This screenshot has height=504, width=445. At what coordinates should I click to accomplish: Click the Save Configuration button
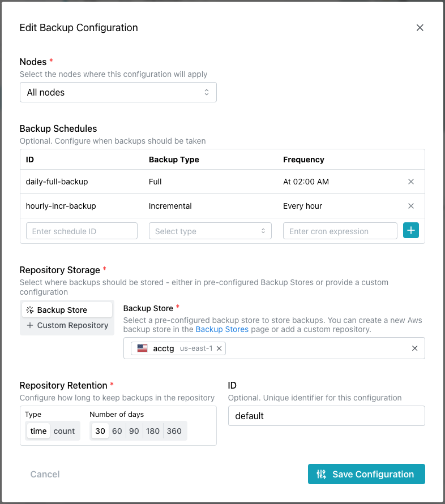[x=366, y=474]
